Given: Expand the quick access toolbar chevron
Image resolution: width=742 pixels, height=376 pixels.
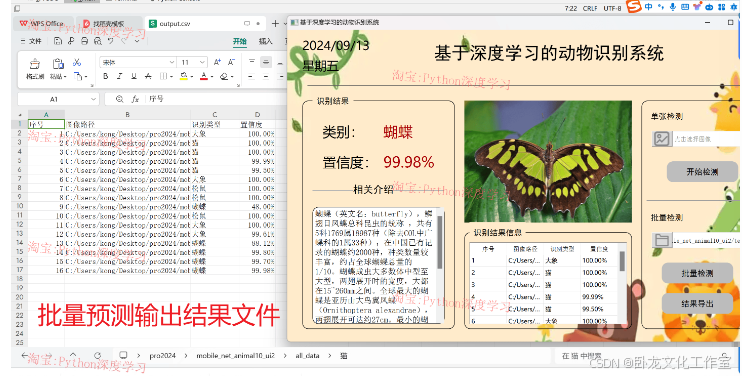Looking at the screenshot, I should coord(137,41).
